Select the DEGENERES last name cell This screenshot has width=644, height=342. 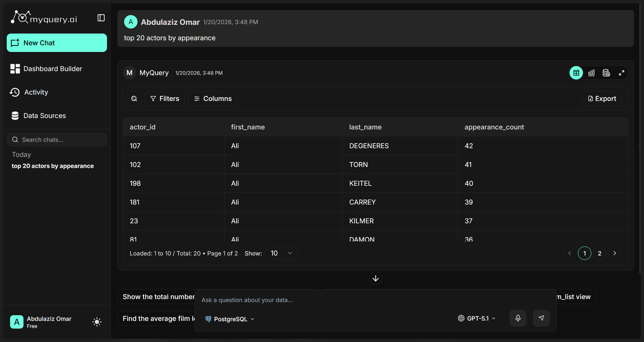point(400,146)
